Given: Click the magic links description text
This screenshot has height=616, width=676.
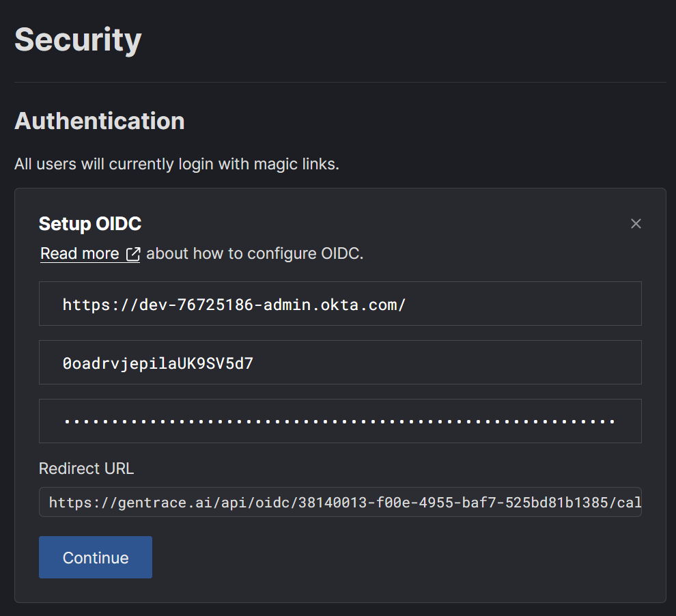Looking at the screenshot, I should point(176,164).
